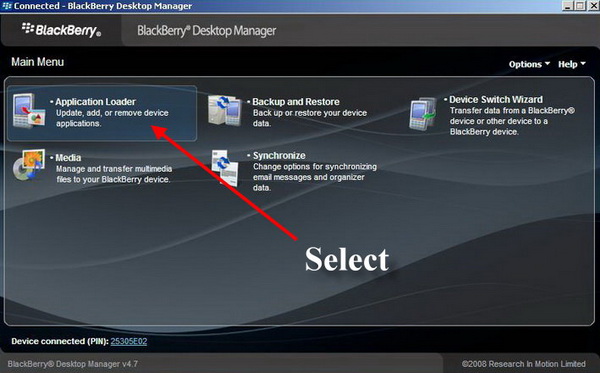Click the 'Main Menu' heading
Screen dimensions: 600x373
(38, 62)
